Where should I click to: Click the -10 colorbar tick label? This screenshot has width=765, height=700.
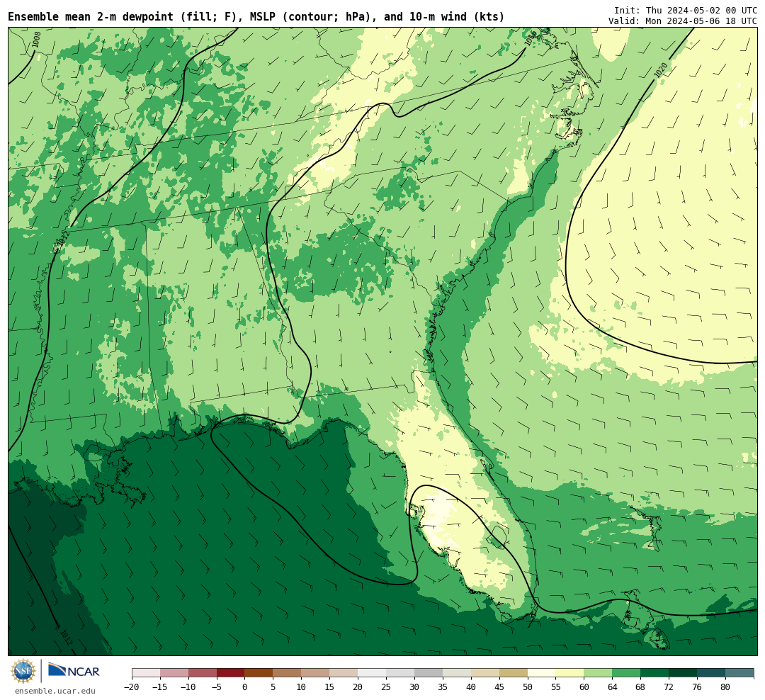point(188,687)
